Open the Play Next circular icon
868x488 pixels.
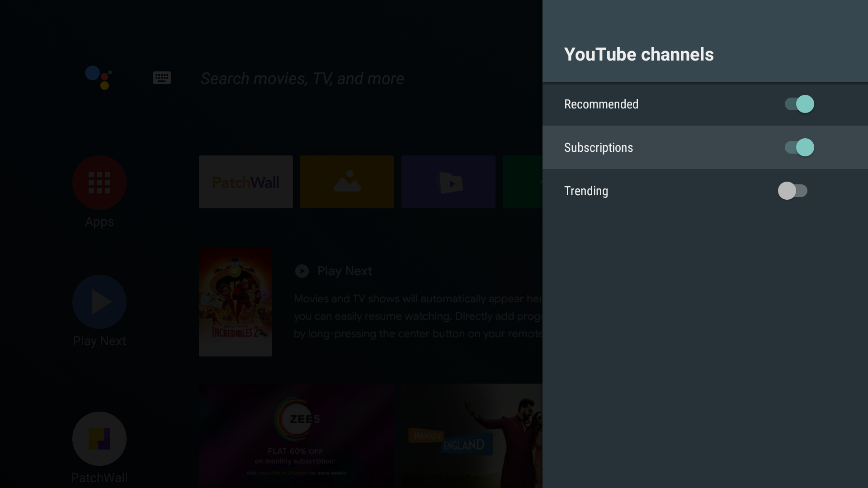99,301
